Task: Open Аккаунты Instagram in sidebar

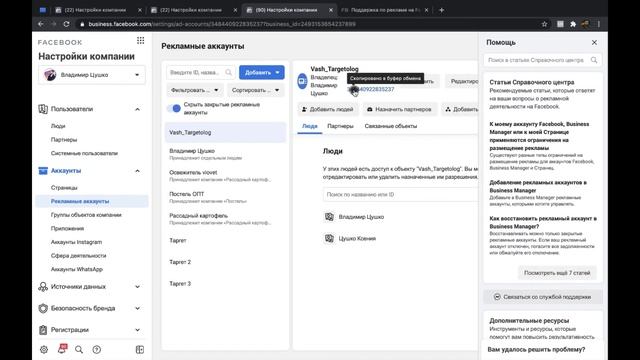Action: (76, 242)
